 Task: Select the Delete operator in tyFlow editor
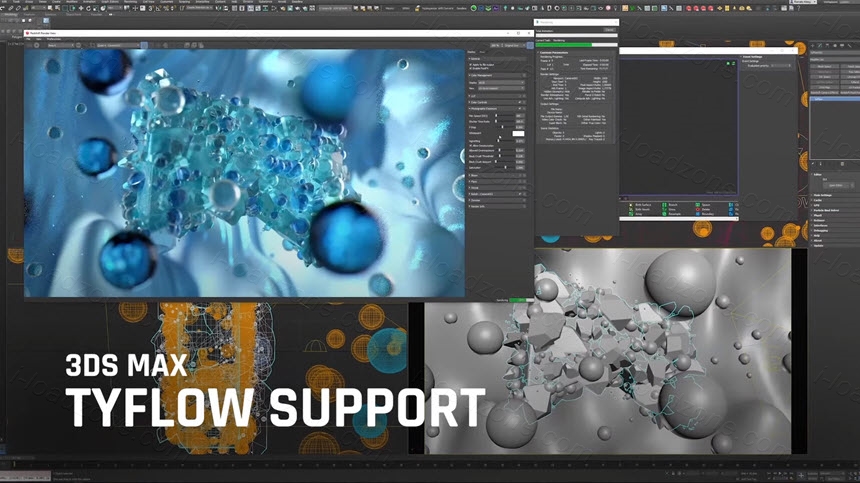tap(703, 209)
